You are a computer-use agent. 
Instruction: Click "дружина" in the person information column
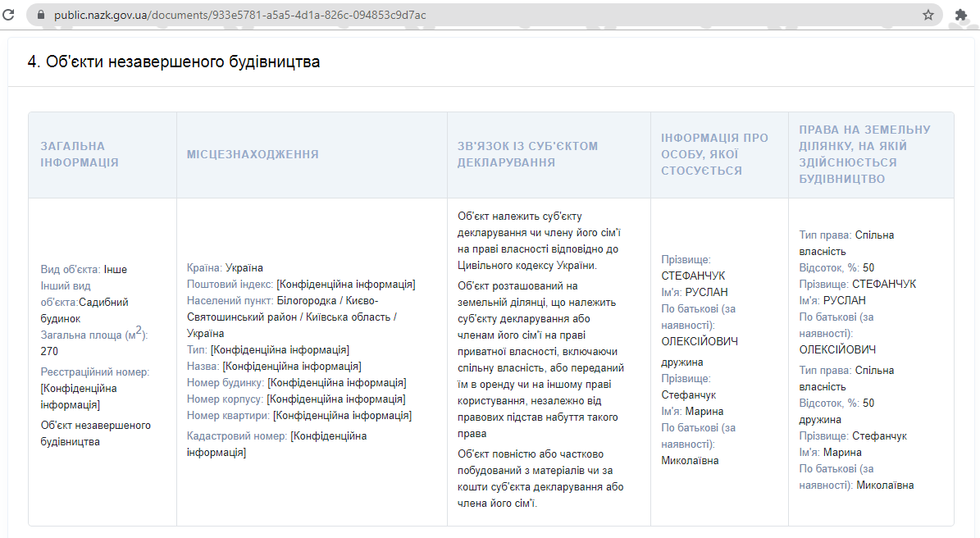[682, 362]
